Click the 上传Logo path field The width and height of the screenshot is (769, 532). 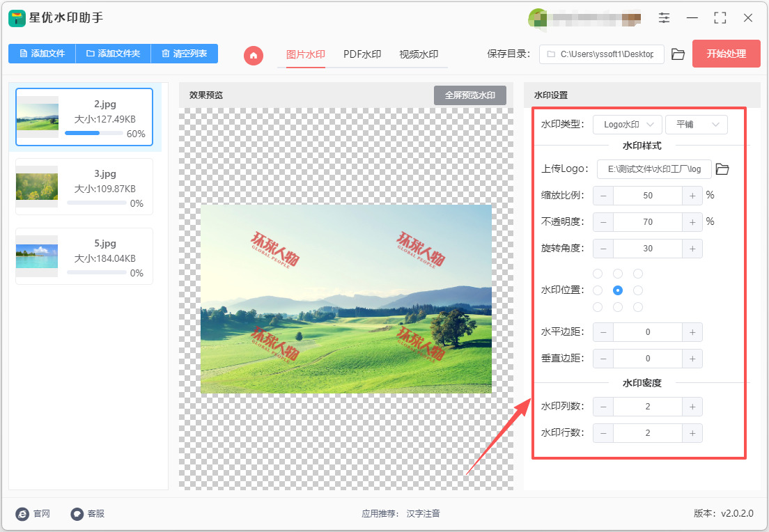654,169
